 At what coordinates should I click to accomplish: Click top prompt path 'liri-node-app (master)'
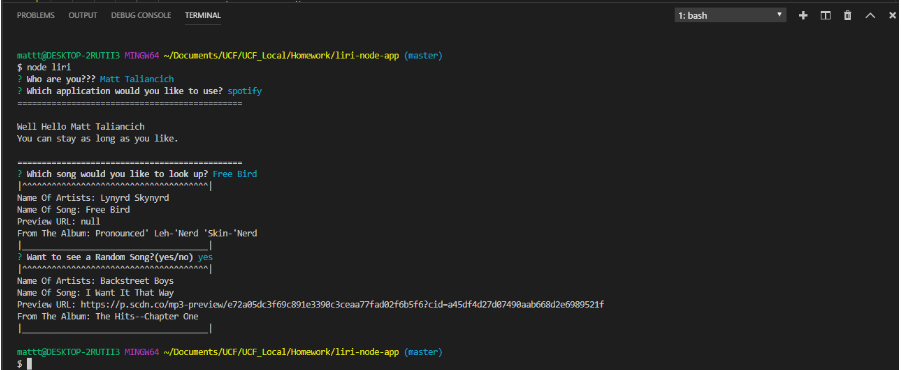tap(390, 56)
